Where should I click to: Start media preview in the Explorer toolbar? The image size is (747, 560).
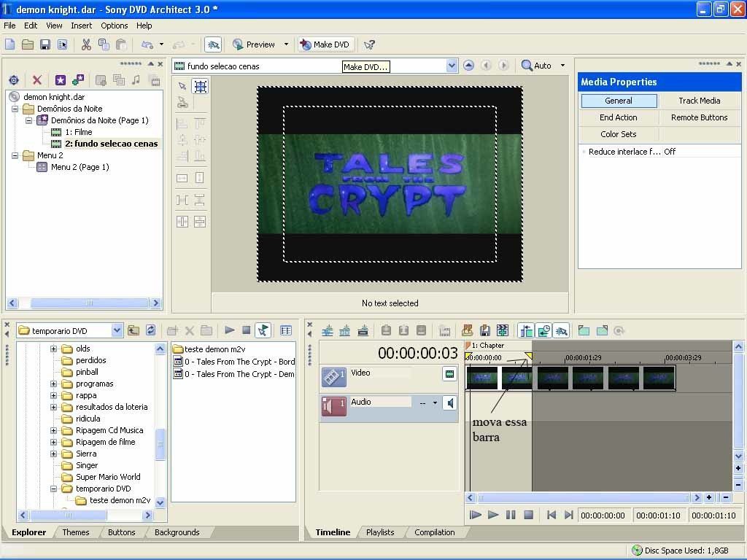click(x=229, y=330)
